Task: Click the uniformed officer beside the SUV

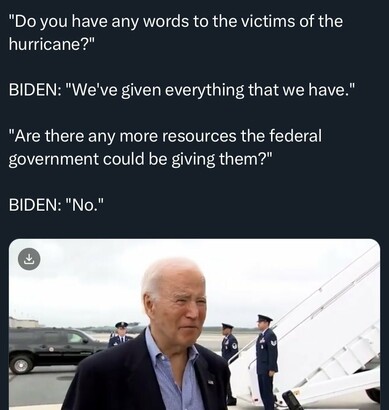Action: pos(120,334)
